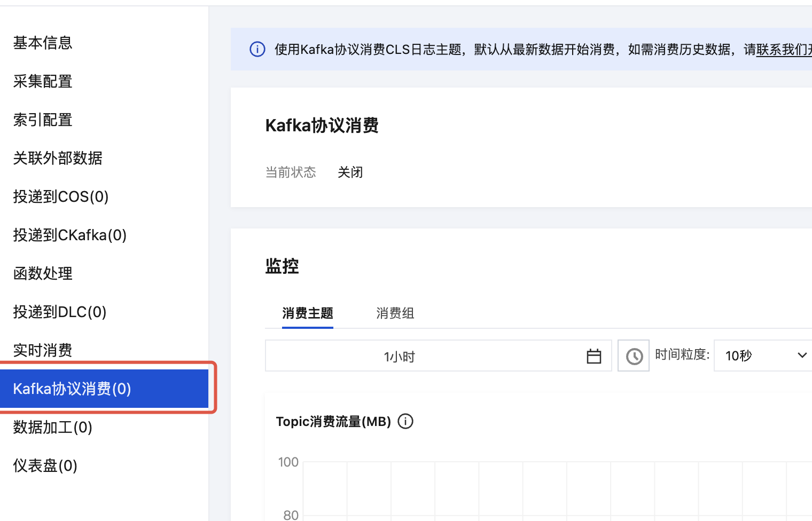Viewport: 812px width, 521px height.
Task: Click the 当前状态 label
Action: click(291, 172)
